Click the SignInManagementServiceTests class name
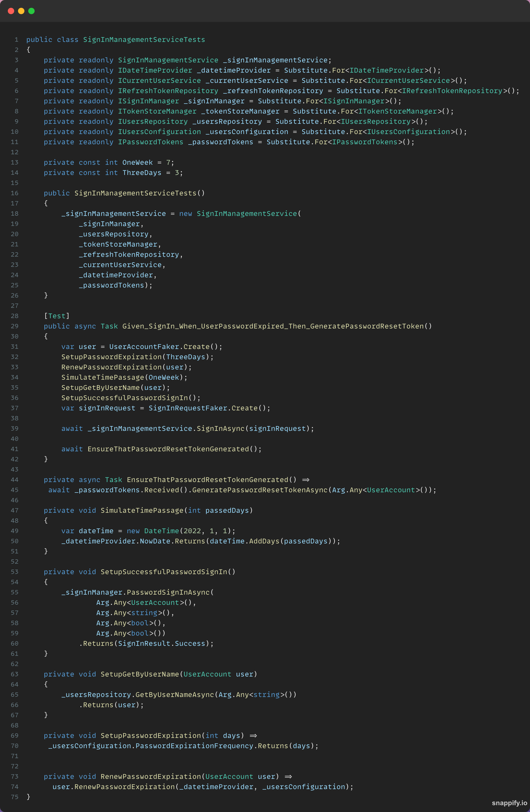Screen dimensions: 530x812 pyautogui.click(x=144, y=39)
